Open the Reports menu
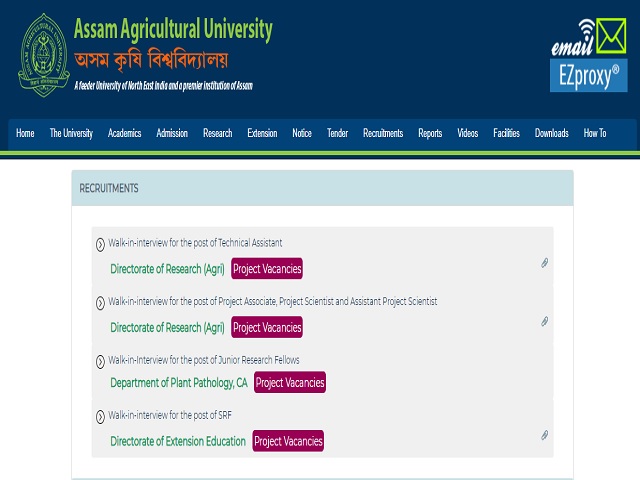 [430, 133]
